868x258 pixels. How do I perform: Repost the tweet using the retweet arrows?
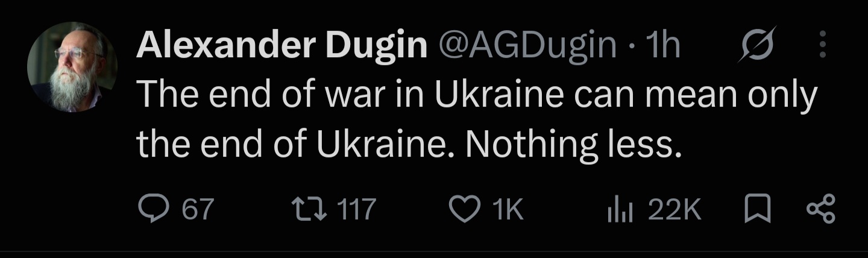(x=309, y=210)
